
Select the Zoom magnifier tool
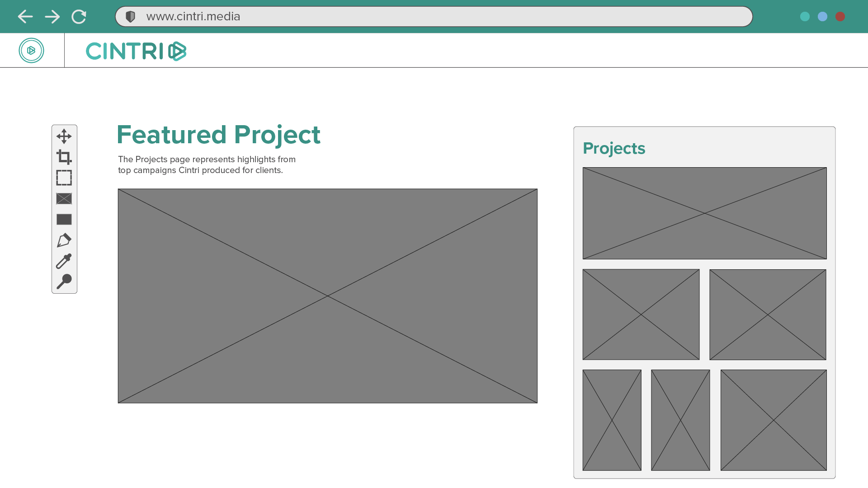tap(64, 281)
